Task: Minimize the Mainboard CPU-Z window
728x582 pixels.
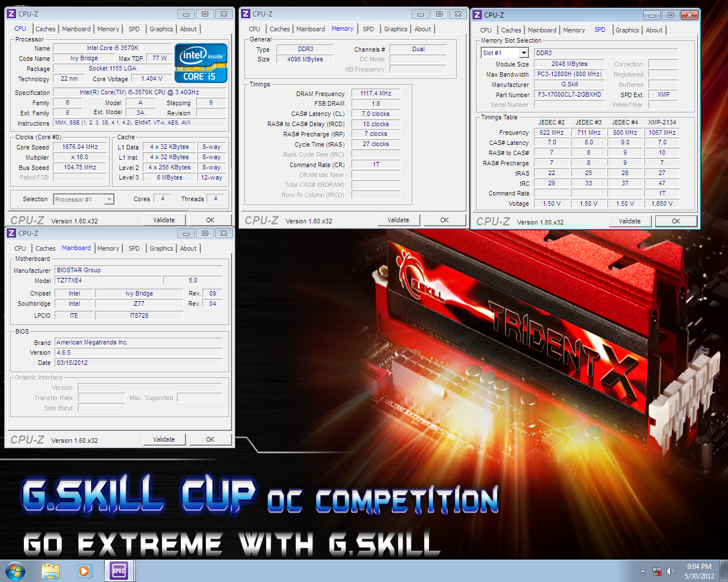Action: tap(186, 233)
